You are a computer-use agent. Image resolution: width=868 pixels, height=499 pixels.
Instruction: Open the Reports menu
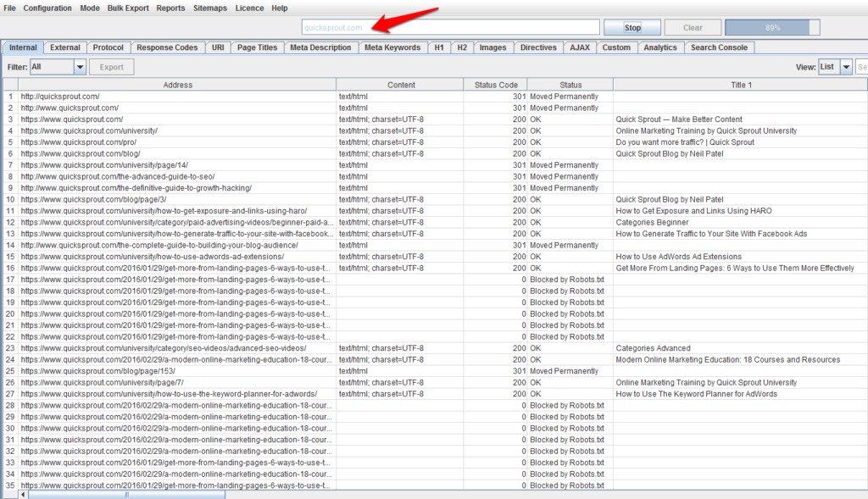170,8
